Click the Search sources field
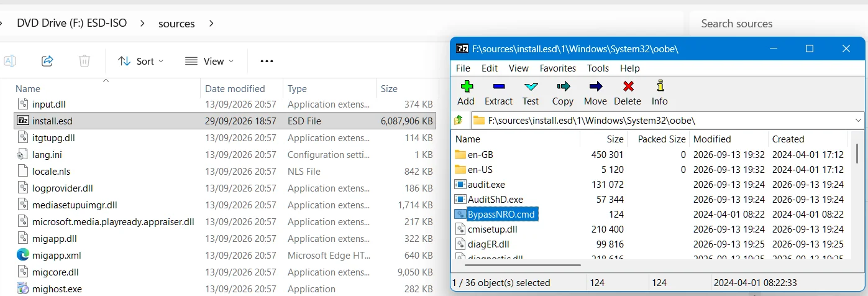 [779, 23]
